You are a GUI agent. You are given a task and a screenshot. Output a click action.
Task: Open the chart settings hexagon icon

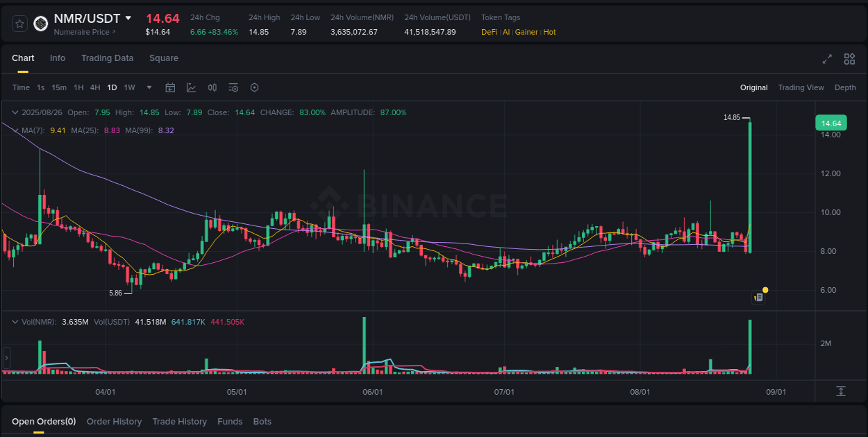[254, 87]
